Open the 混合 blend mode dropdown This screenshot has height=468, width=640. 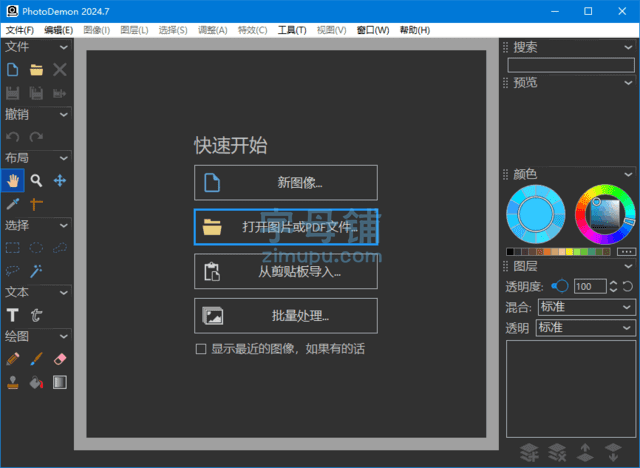(587, 307)
